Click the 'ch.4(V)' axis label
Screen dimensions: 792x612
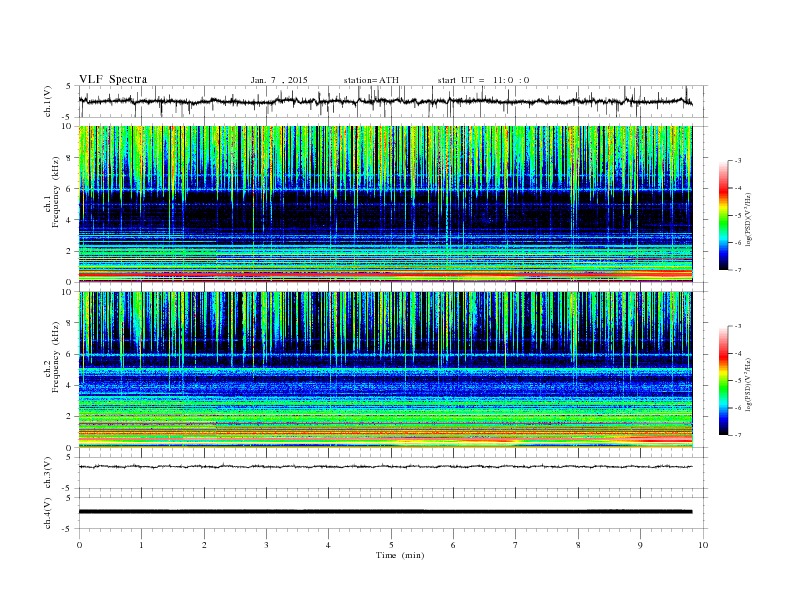(48, 513)
